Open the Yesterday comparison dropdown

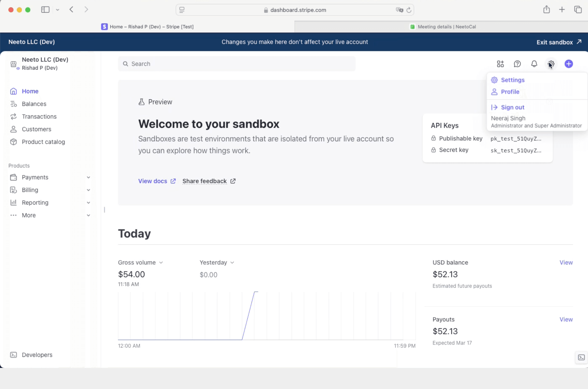pos(217,262)
